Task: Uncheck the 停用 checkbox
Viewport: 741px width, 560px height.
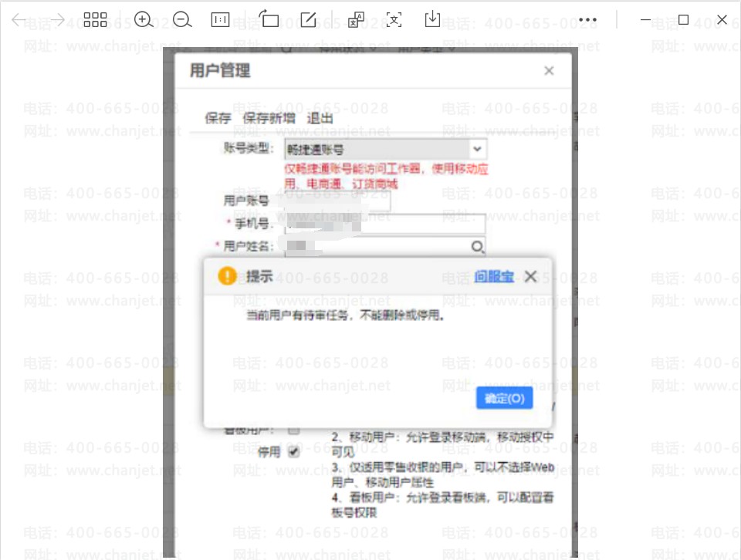Action: pos(294,452)
